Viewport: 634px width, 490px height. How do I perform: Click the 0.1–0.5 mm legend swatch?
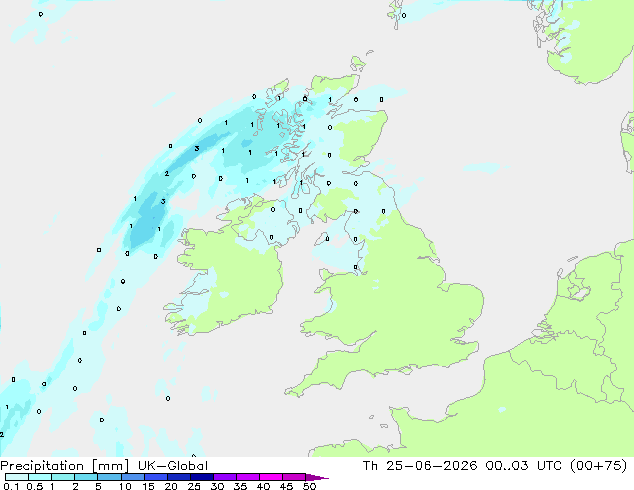(x=17, y=477)
